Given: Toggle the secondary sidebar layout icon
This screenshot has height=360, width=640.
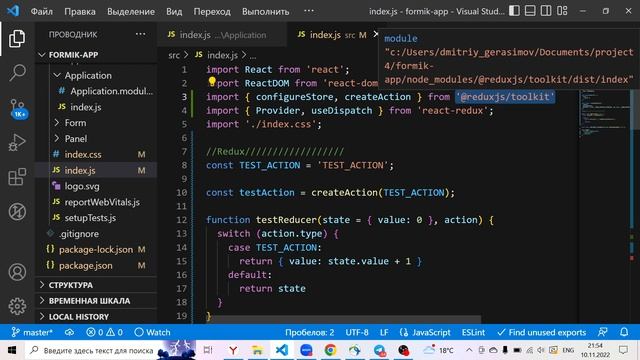Looking at the screenshot, I should (546, 11).
